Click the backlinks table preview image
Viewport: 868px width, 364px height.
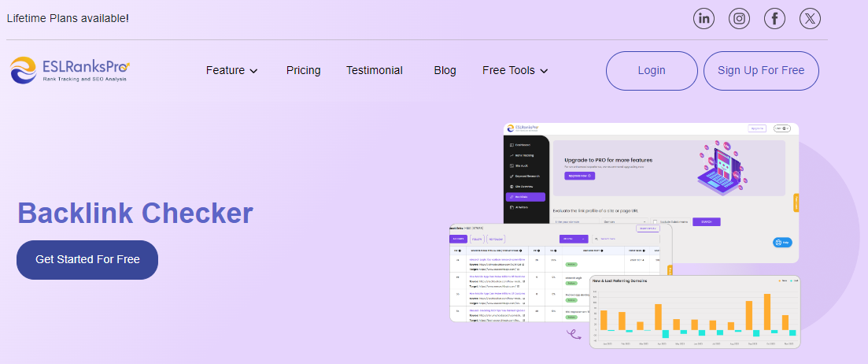561,273
